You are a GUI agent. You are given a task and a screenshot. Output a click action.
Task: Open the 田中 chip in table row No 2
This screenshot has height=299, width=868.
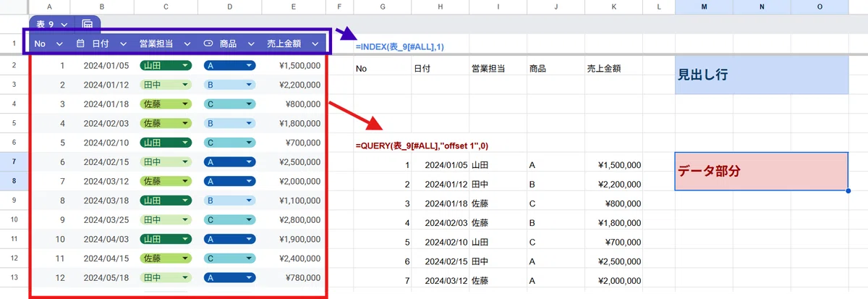(166, 85)
